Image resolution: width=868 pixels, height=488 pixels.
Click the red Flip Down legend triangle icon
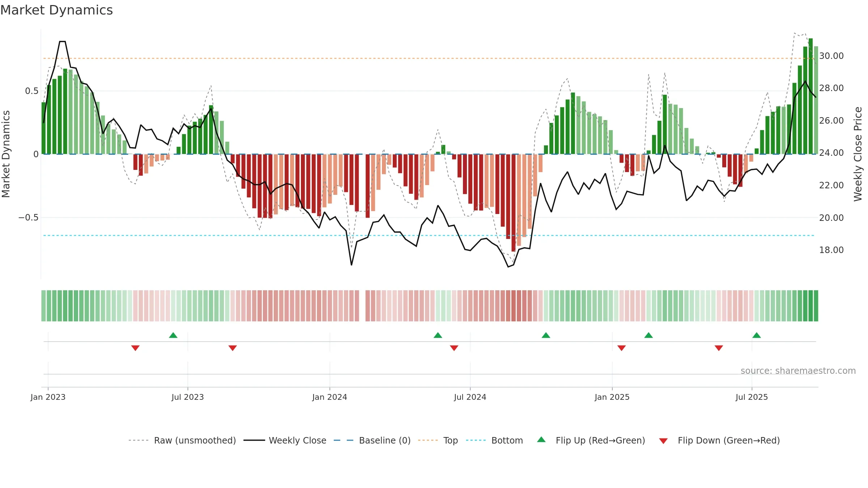[x=663, y=441]
